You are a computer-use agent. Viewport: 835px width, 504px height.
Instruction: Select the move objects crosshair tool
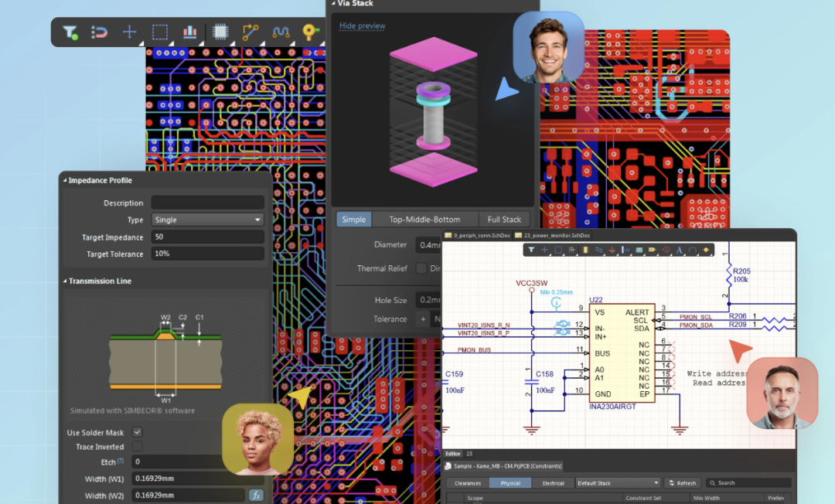click(x=129, y=32)
